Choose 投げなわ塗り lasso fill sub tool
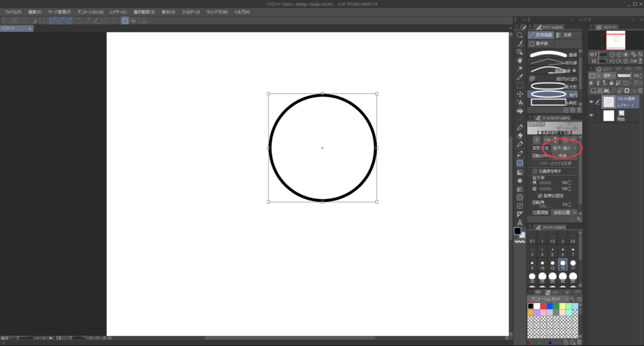Image resolution: width=644 pixels, height=346 pixels. 553,78
